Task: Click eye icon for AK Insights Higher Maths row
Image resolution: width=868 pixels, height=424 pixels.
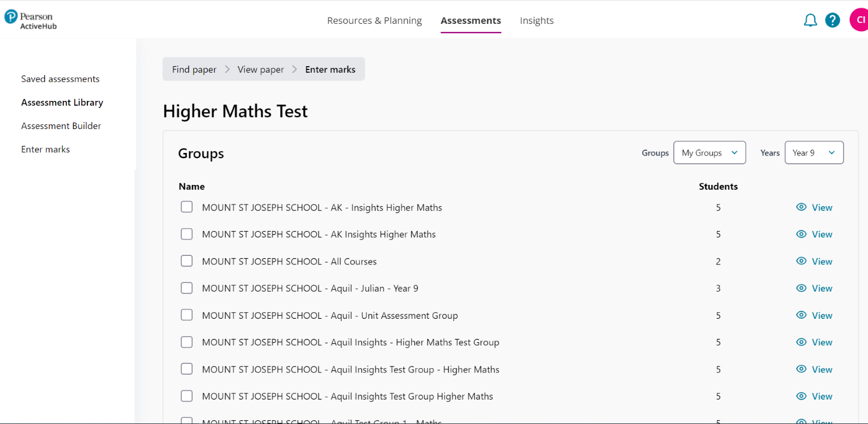Action: [x=801, y=234]
